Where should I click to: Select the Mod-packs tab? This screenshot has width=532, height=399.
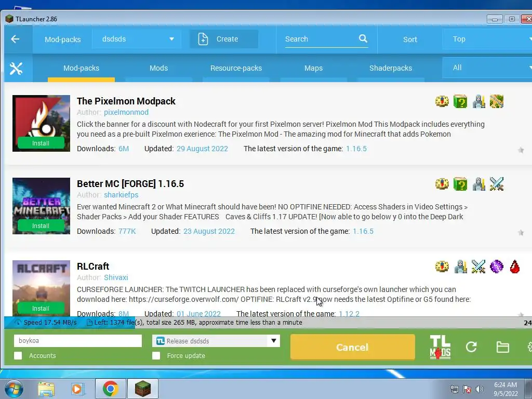pyautogui.click(x=81, y=68)
